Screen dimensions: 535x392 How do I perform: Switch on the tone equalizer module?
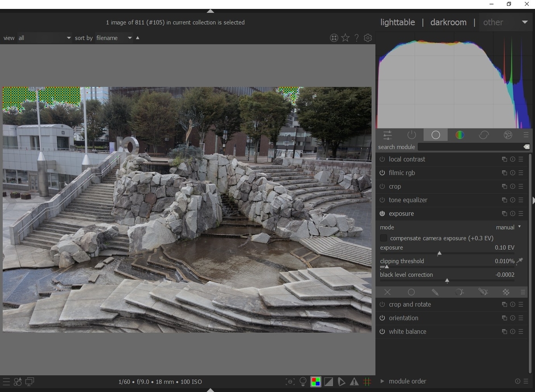(382, 200)
